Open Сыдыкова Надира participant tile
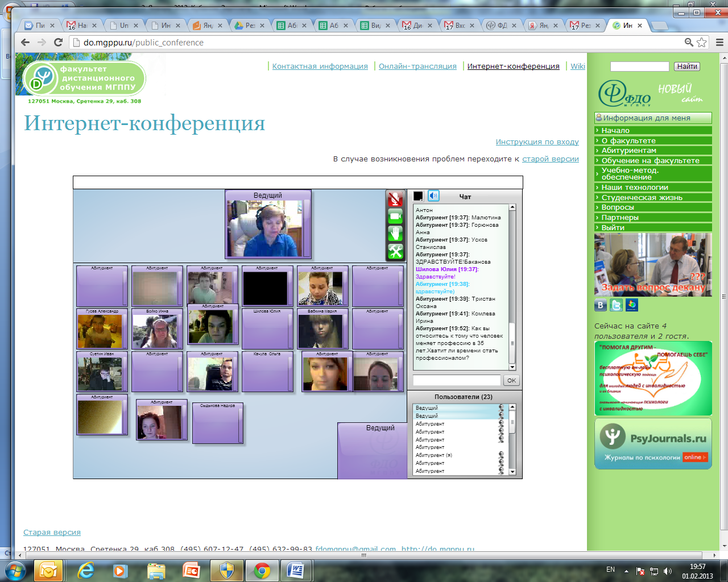 [x=217, y=423]
